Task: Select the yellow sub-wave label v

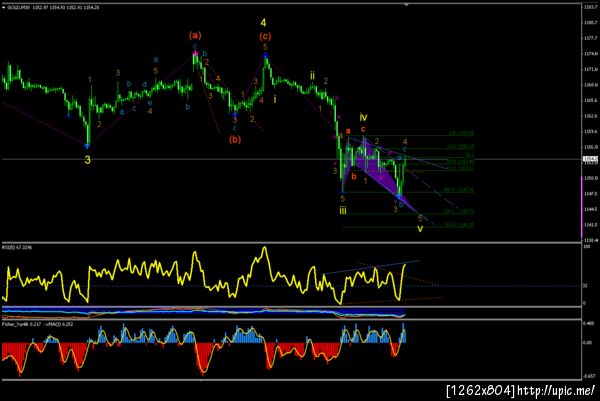Action: pyautogui.click(x=420, y=228)
